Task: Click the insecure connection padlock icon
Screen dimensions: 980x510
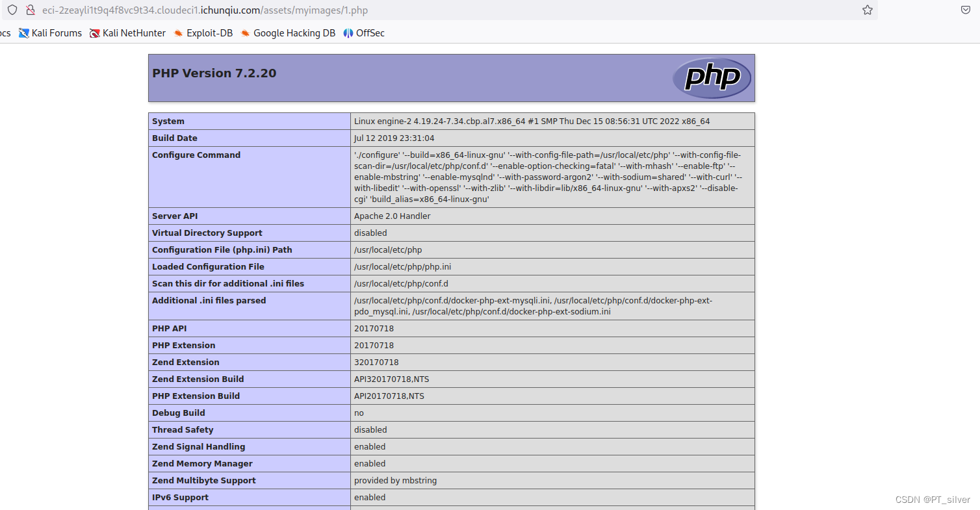Action: [x=30, y=10]
